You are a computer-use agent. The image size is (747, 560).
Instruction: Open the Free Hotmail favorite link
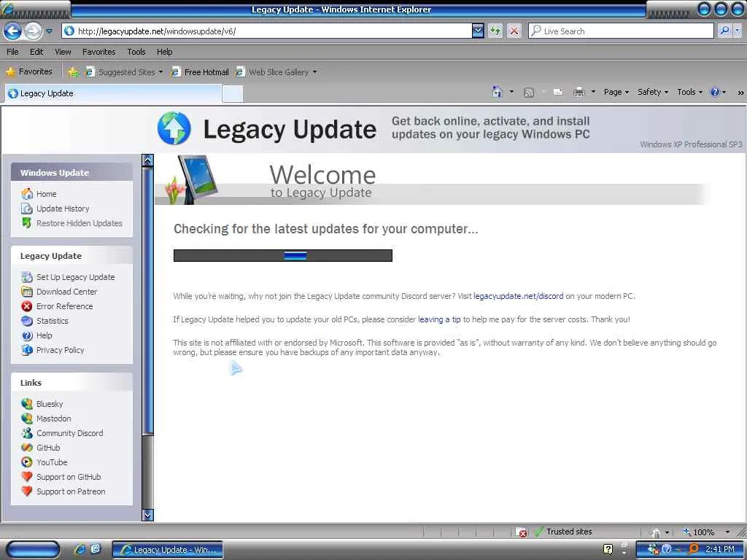200,72
